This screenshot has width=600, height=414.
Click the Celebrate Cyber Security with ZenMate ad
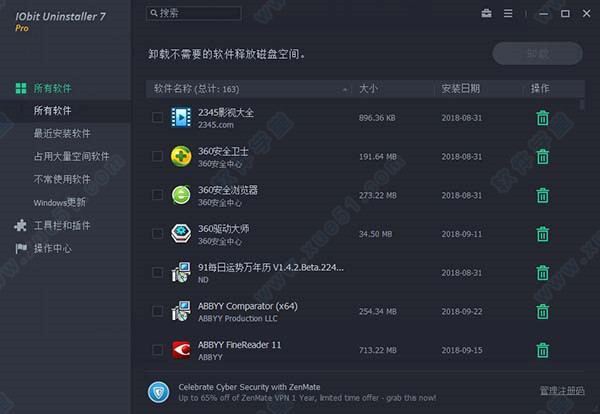[x=307, y=393]
